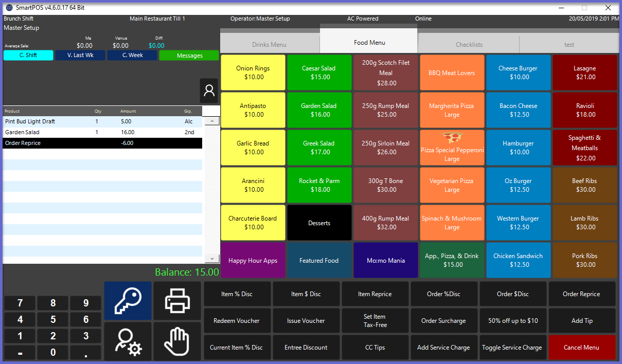Click the key icon button

pyautogui.click(x=128, y=301)
